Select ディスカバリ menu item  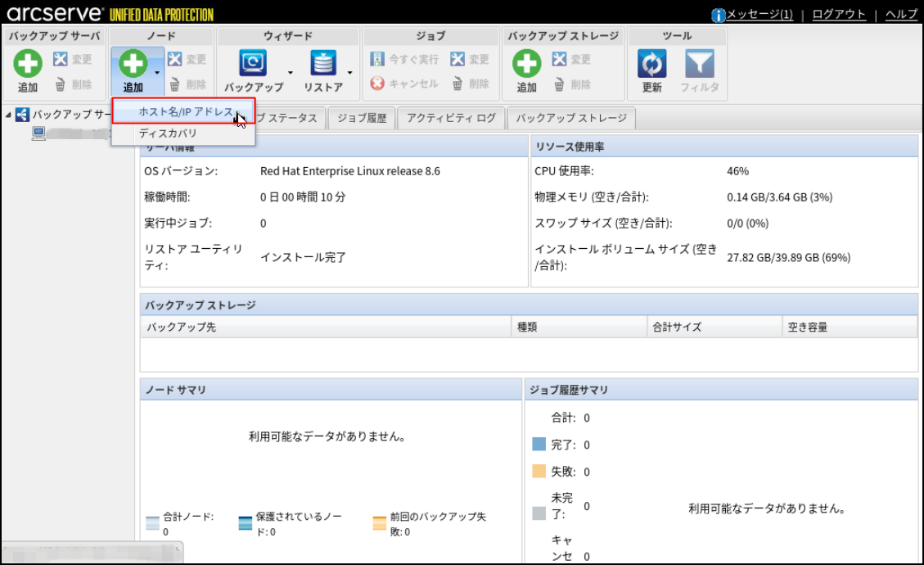168,133
